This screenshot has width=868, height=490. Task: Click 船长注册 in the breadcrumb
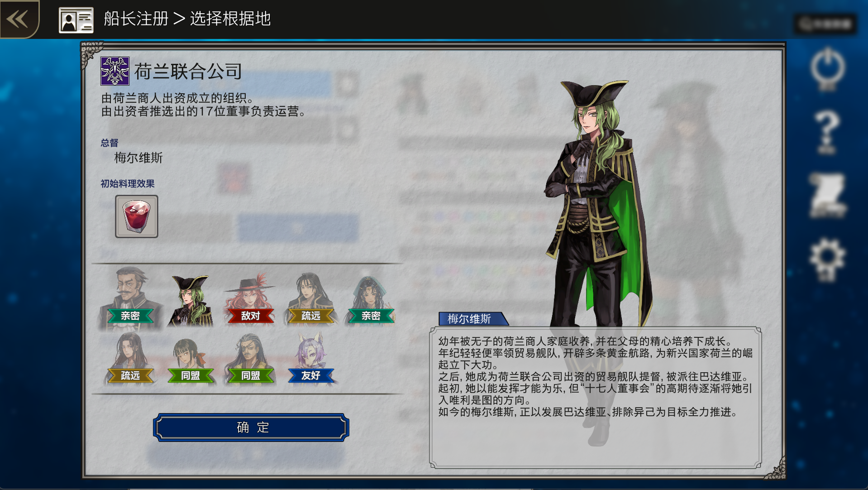click(x=136, y=19)
